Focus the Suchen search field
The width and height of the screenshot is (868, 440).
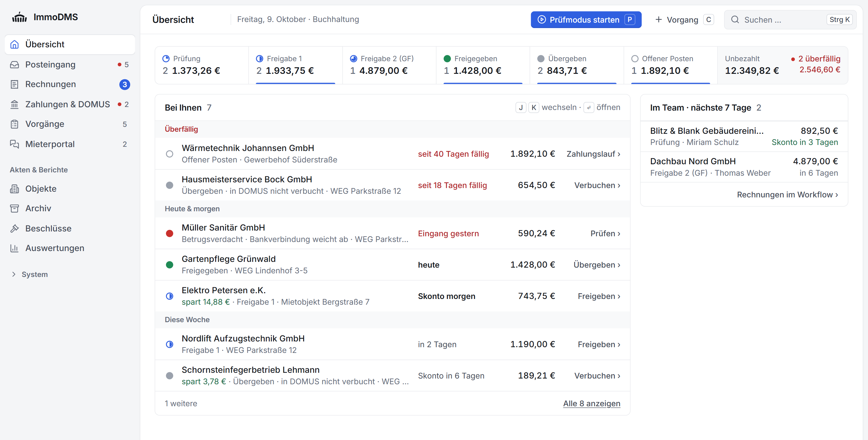point(790,20)
